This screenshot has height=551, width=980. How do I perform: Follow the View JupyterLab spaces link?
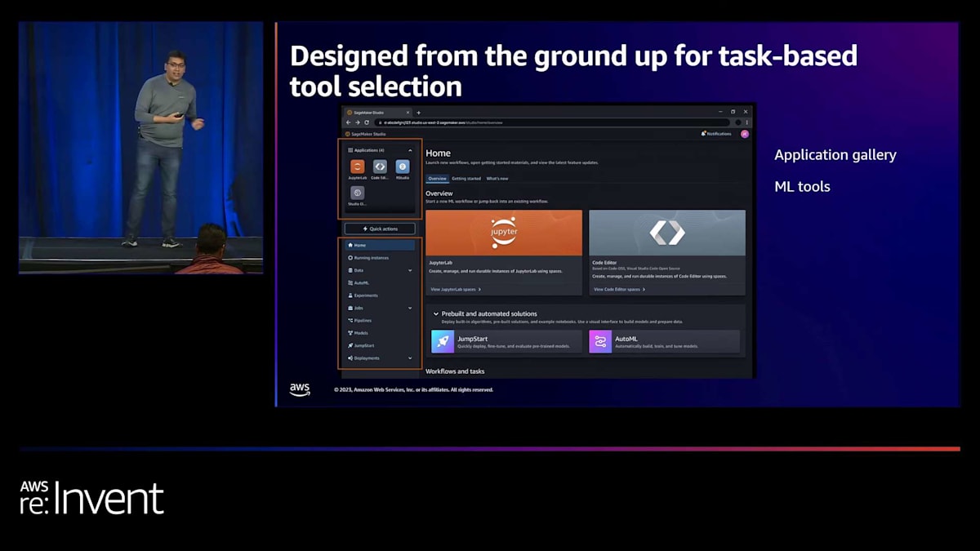(x=456, y=289)
